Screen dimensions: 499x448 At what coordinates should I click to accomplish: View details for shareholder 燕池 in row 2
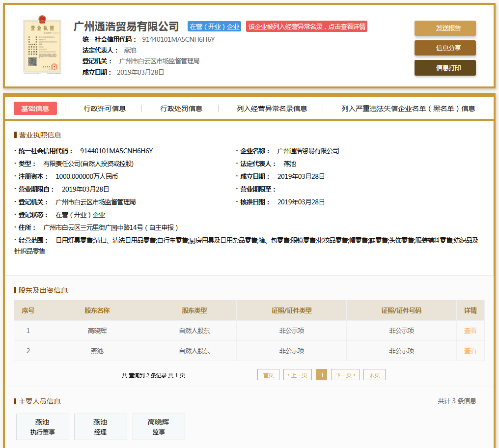470,351
